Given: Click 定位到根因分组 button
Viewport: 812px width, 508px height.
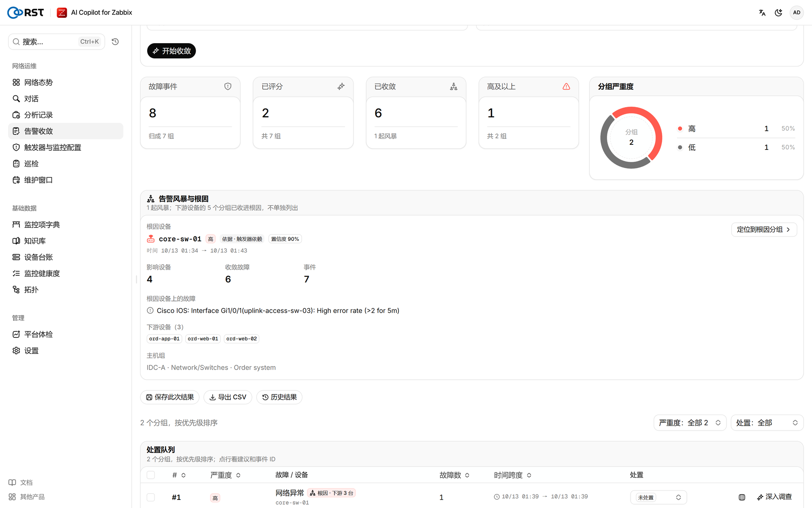Looking at the screenshot, I should [764, 229].
